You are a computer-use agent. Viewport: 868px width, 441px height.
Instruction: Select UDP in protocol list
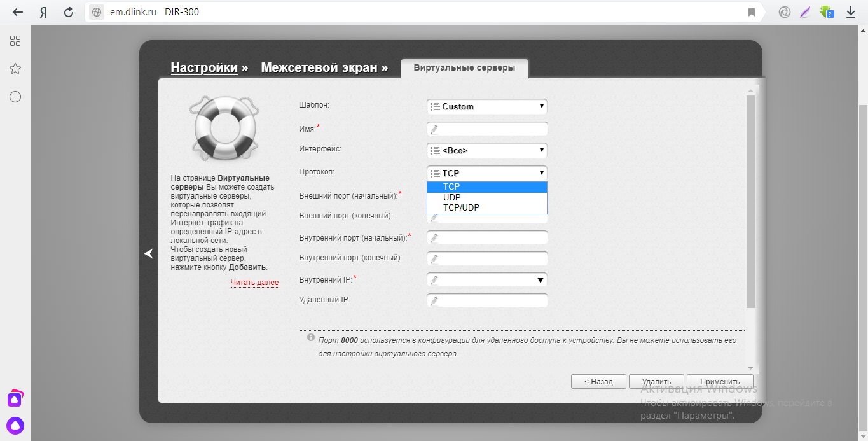click(x=452, y=197)
